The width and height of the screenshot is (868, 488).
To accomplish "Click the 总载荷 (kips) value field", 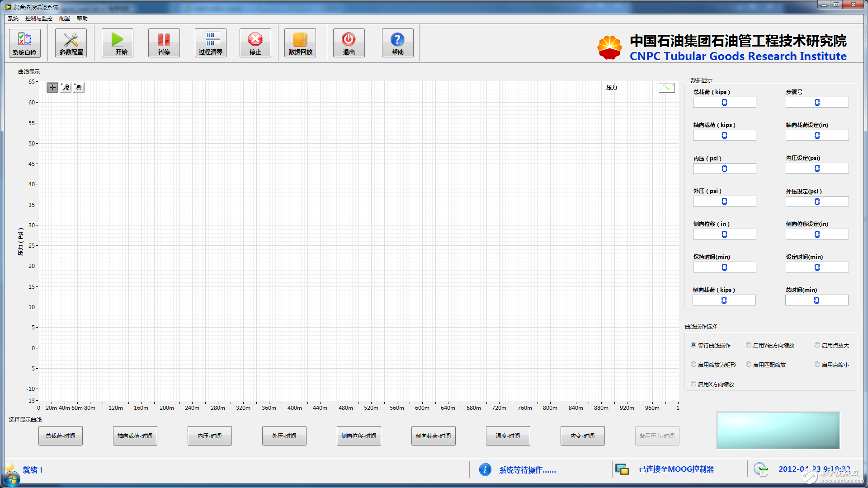I will pos(724,103).
